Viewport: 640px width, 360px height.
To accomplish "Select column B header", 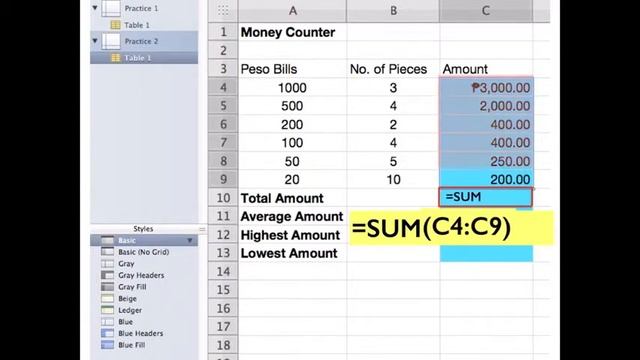I will coord(393,11).
